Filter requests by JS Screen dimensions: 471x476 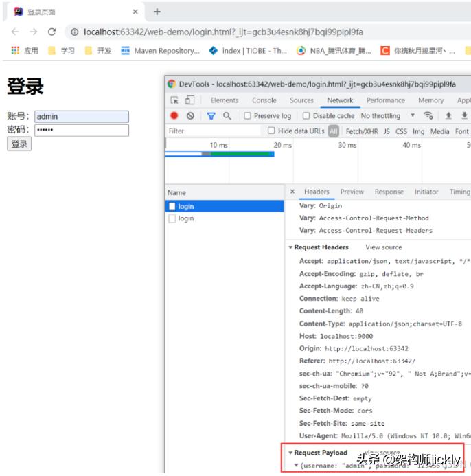[x=387, y=131]
